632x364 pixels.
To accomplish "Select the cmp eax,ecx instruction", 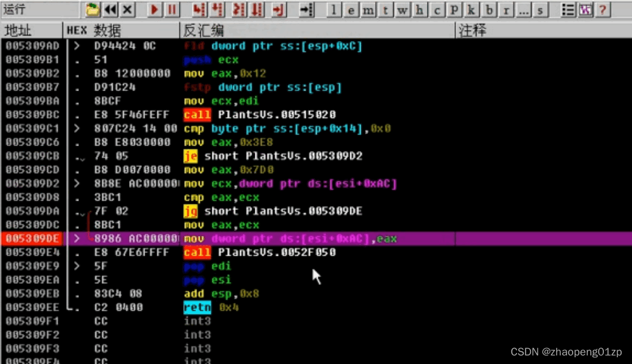I will pos(221,198).
